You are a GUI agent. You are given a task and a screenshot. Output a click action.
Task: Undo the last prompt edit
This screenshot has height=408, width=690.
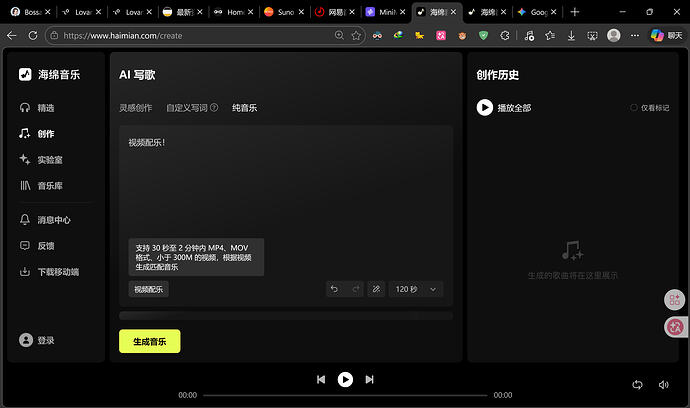tap(334, 289)
